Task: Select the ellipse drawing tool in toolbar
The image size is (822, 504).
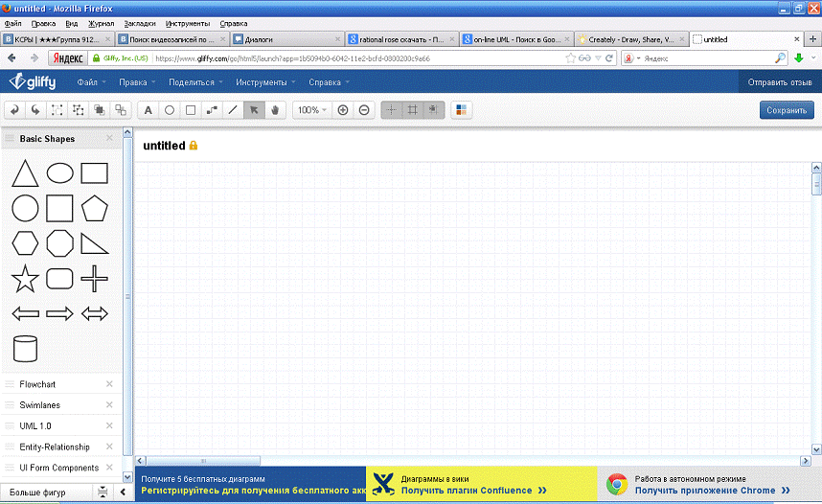Action: tap(170, 110)
